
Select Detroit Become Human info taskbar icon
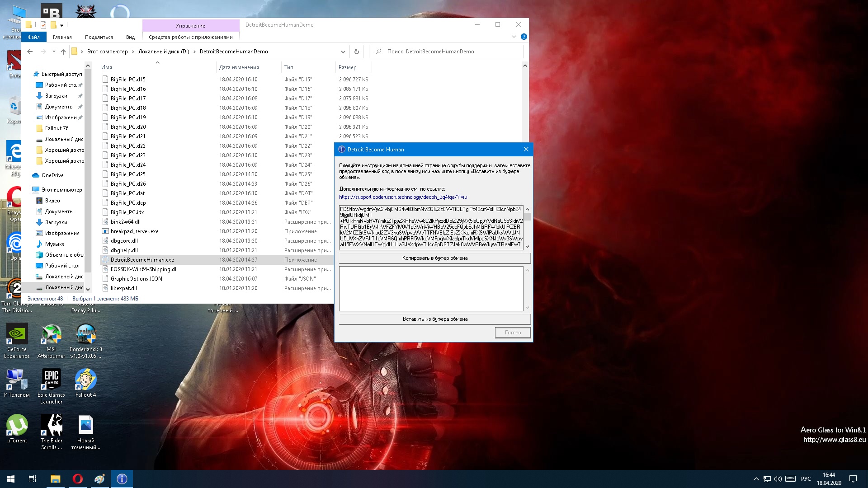122,479
